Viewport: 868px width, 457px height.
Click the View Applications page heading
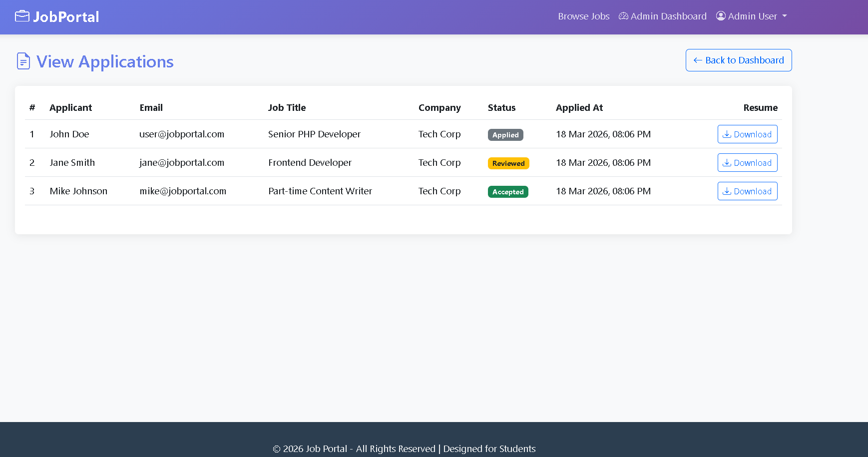click(105, 62)
